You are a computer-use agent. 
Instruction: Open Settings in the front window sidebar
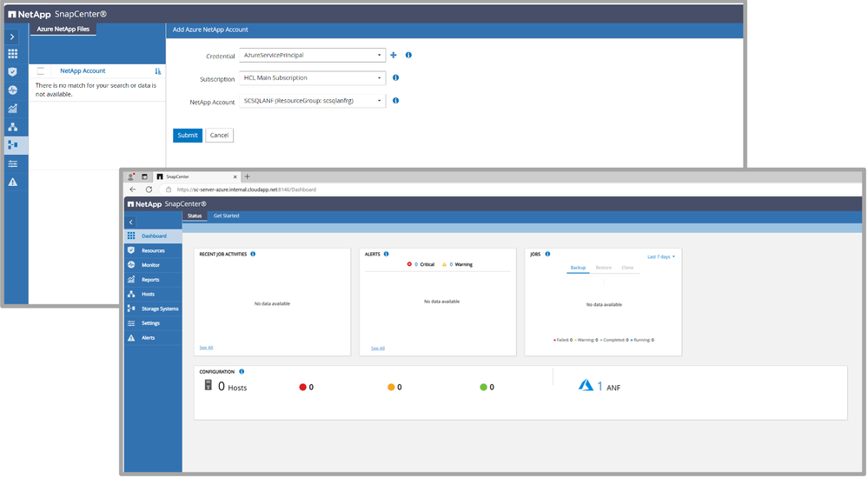(x=153, y=323)
